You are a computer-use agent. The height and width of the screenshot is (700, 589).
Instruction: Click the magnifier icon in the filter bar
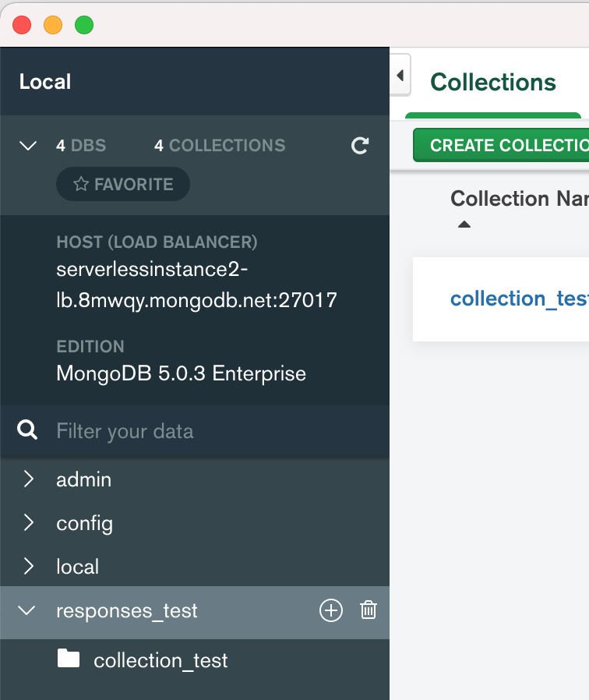pos(27,430)
